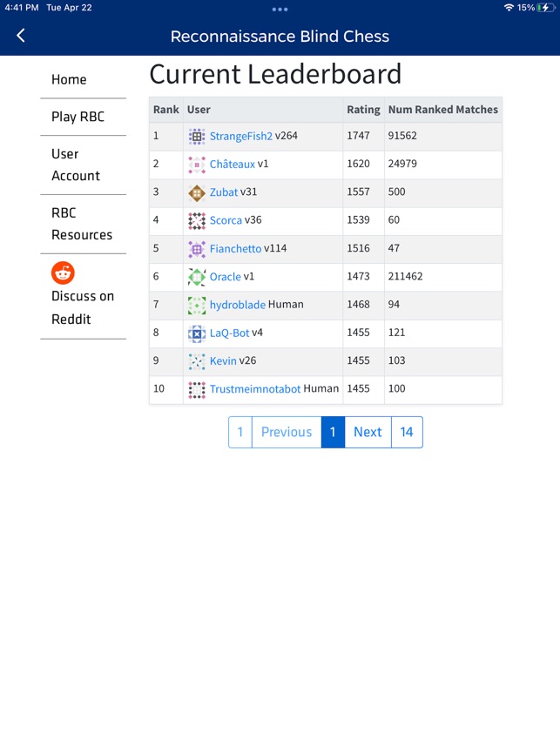
Task: Go to User Account page
Action: point(76,165)
